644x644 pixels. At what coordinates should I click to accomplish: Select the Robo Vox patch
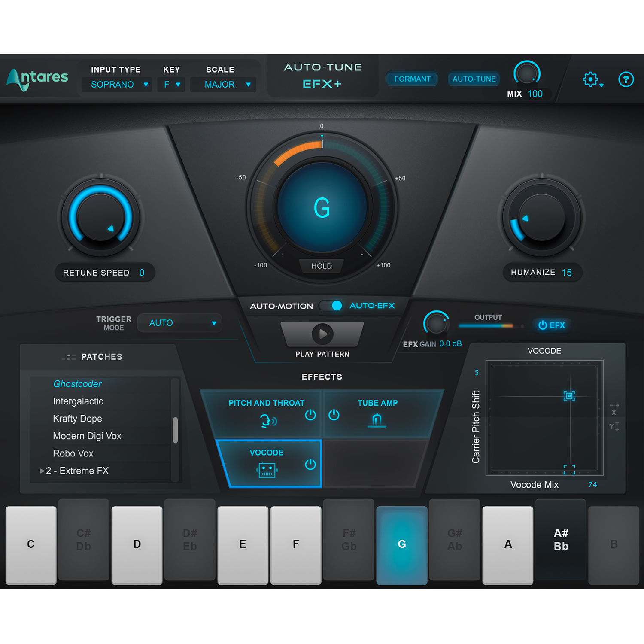(x=73, y=453)
